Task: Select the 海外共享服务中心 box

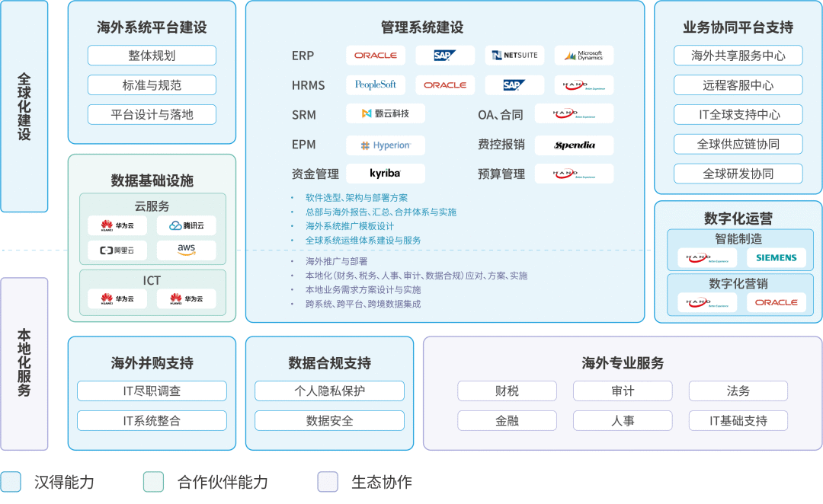Action: click(738, 56)
